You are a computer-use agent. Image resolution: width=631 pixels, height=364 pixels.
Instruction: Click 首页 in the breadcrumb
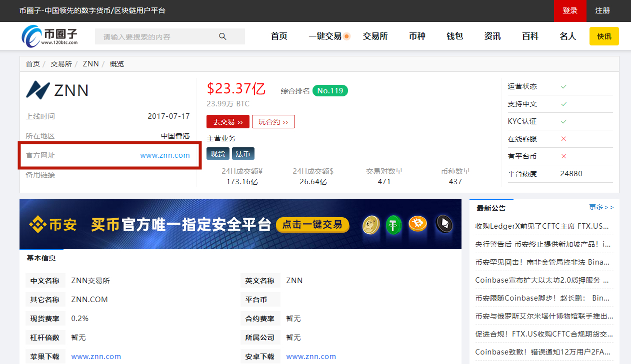point(33,64)
